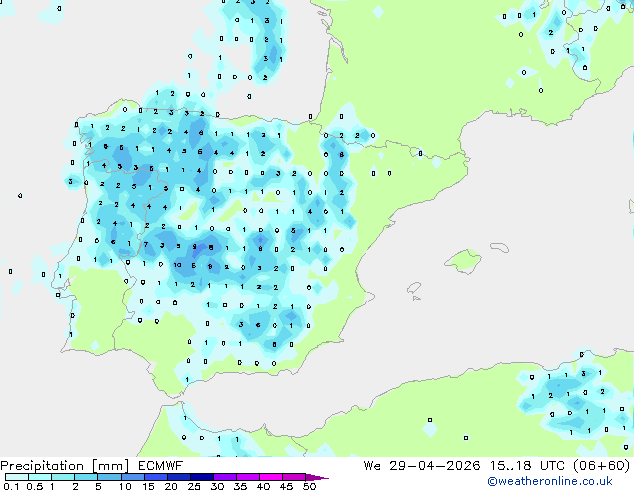Click the Ibiza island outline
This screenshot has height=490, width=634.
coord(414,288)
